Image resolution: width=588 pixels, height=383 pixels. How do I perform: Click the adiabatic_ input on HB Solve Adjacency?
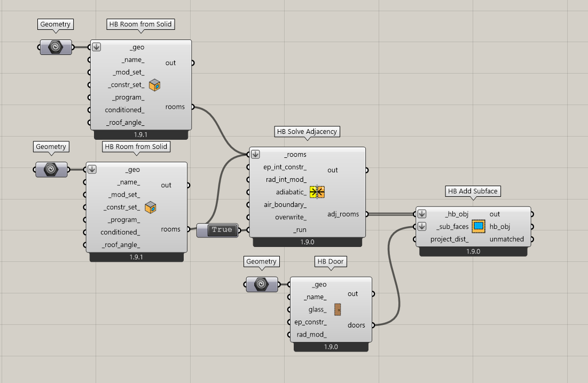click(x=292, y=192)
